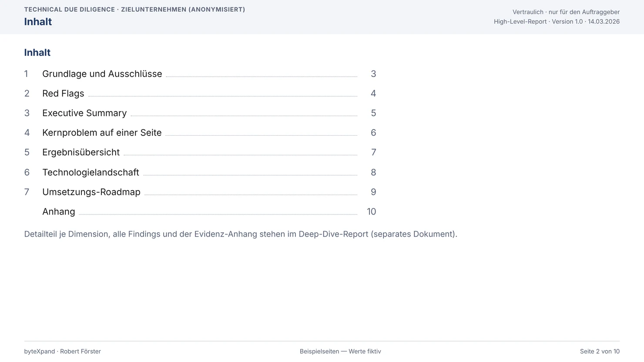Click page number 3 beside Grundlage und Ausschlüsse
644x362 pixels.
pyautogui.click(x=373, y=74)
